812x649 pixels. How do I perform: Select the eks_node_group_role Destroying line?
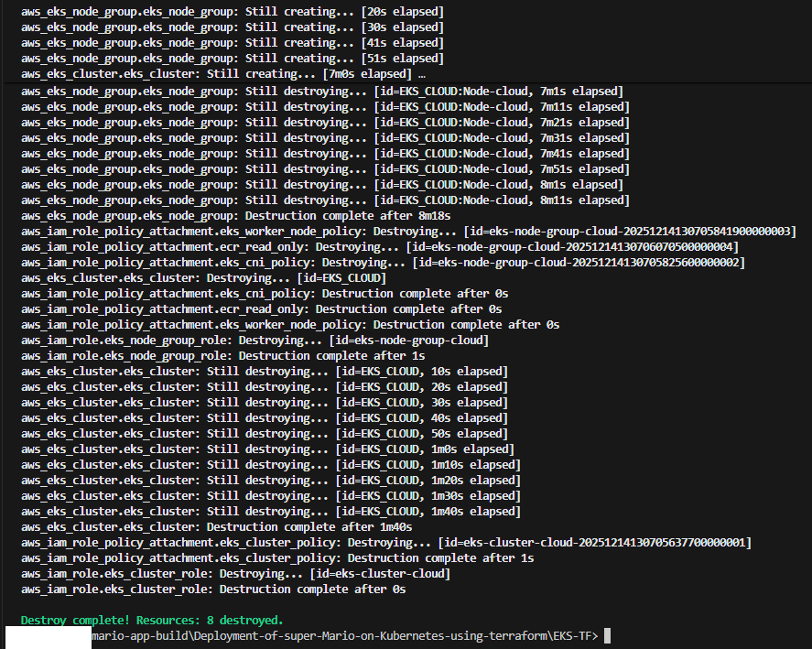click(254, 340)
